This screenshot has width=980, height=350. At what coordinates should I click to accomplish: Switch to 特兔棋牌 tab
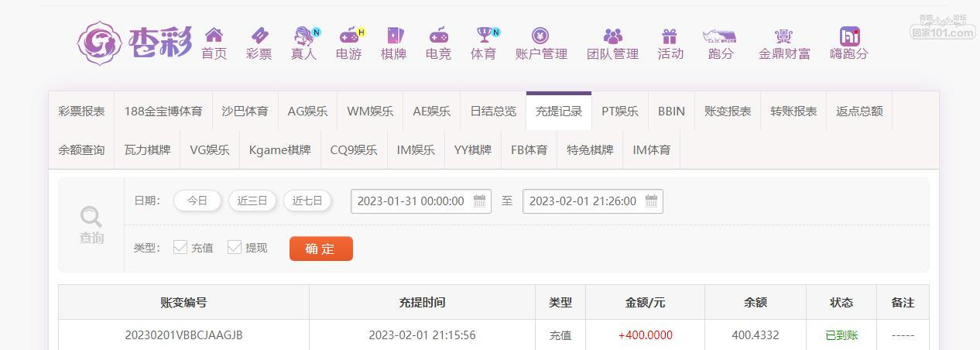[x=590, y=149]
